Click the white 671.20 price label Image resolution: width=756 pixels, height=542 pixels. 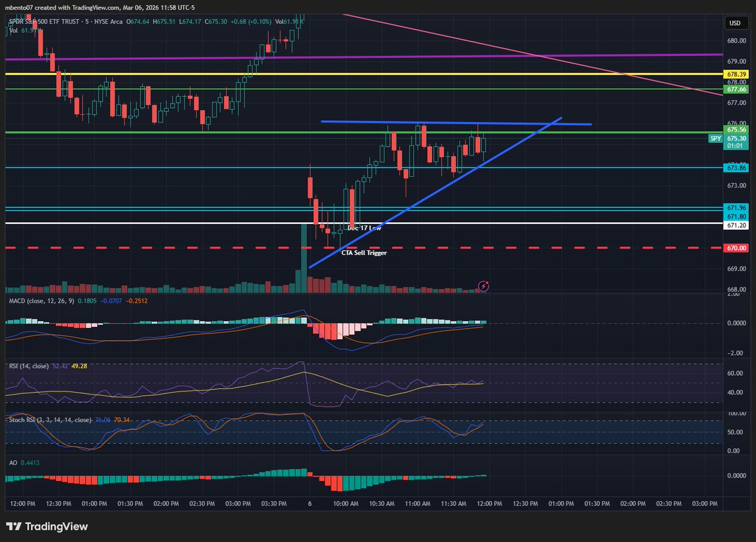tap(736, 225)
